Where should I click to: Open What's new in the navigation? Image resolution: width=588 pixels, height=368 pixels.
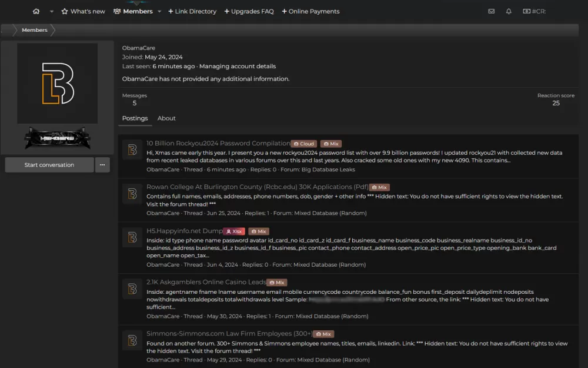point(83,11)
